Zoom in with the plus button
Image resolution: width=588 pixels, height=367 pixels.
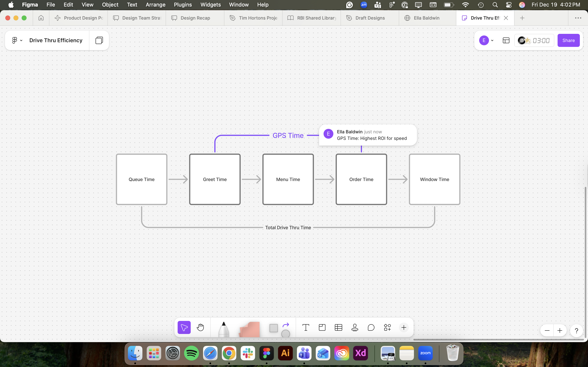pyautogui.click(x=560, y=330)
